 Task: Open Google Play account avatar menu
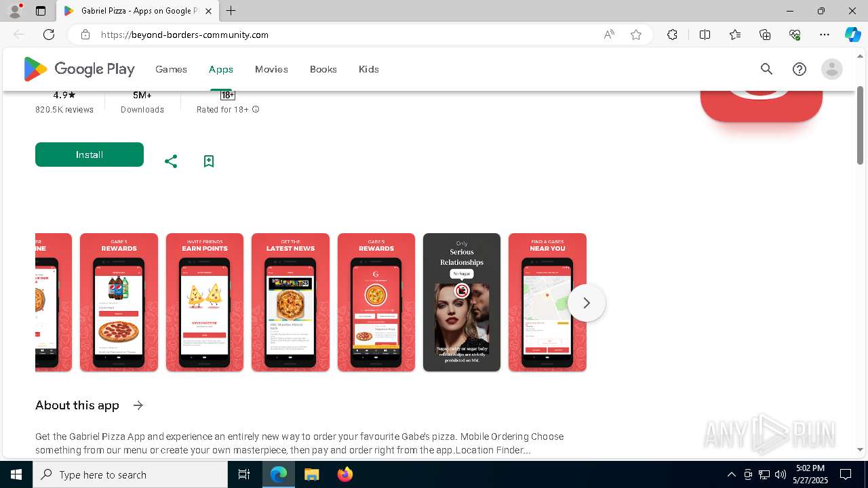pos(831,69)
